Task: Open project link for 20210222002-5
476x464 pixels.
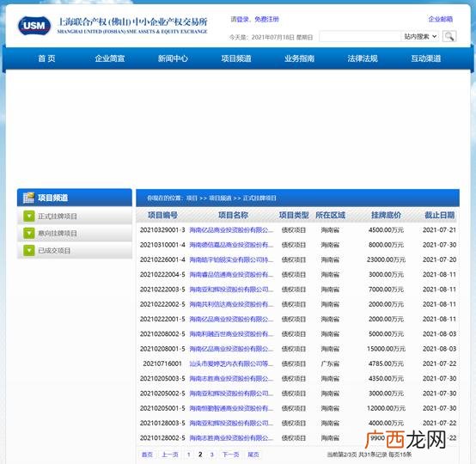Action: click(x=231, y=304)
